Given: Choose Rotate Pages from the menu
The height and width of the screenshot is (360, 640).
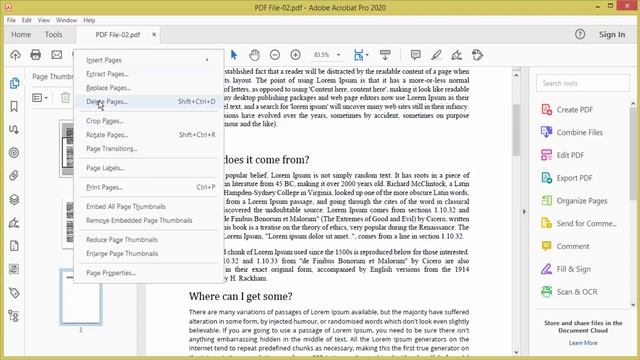Looking at the screenshot, I should click(x=150, y=135).
